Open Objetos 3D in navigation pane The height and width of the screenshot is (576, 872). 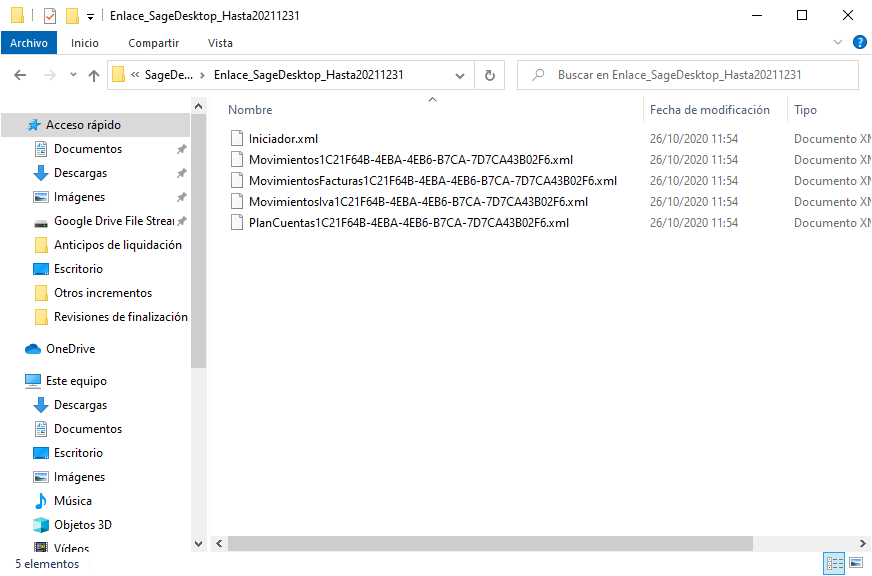tap(83, 524)
